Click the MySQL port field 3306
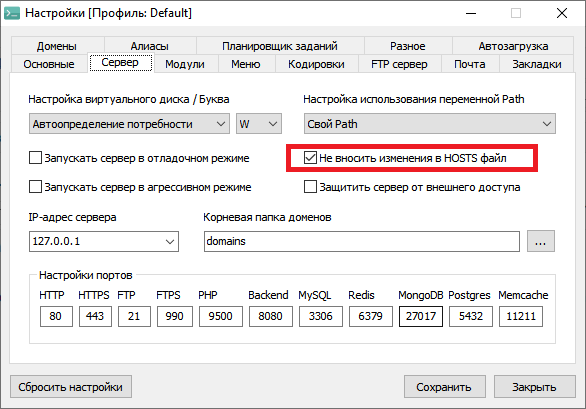Screen dimensions: 586x409 point(321,316)
